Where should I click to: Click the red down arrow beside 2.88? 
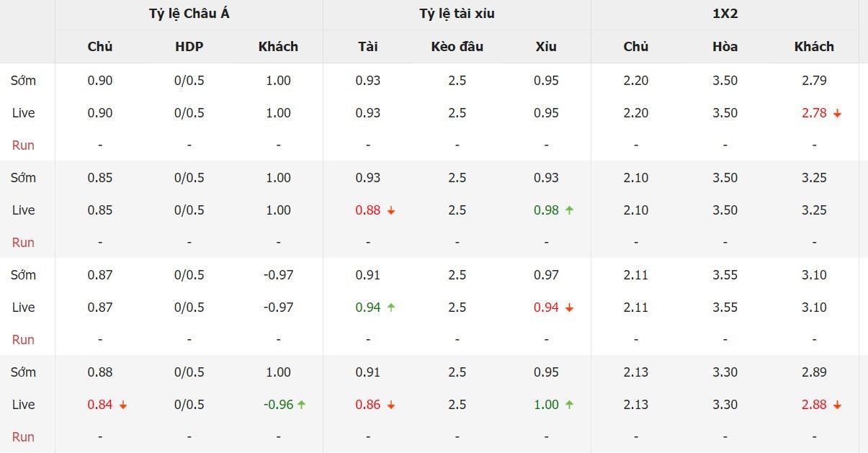[x=837, y=405]
